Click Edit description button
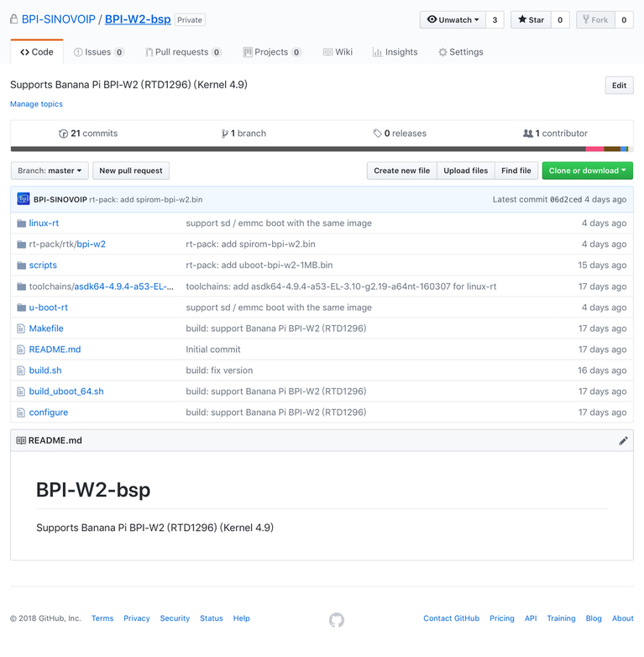Screen dimensions: 644x657 click(x=620, y=86)
